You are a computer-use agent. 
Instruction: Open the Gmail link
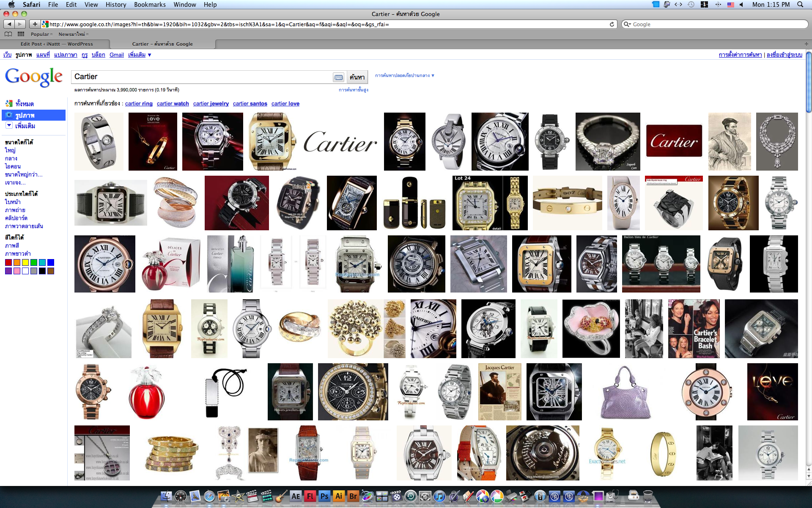[117, 55]
